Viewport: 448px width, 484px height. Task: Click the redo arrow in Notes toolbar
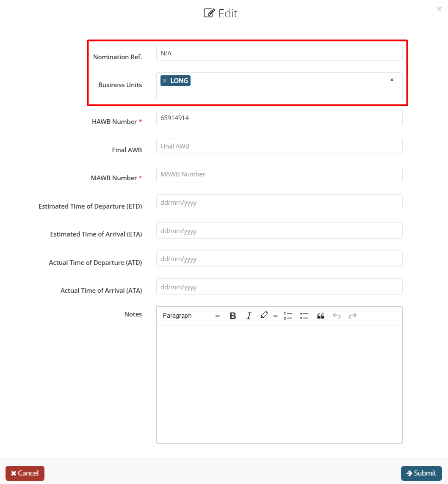coord(352,316)
